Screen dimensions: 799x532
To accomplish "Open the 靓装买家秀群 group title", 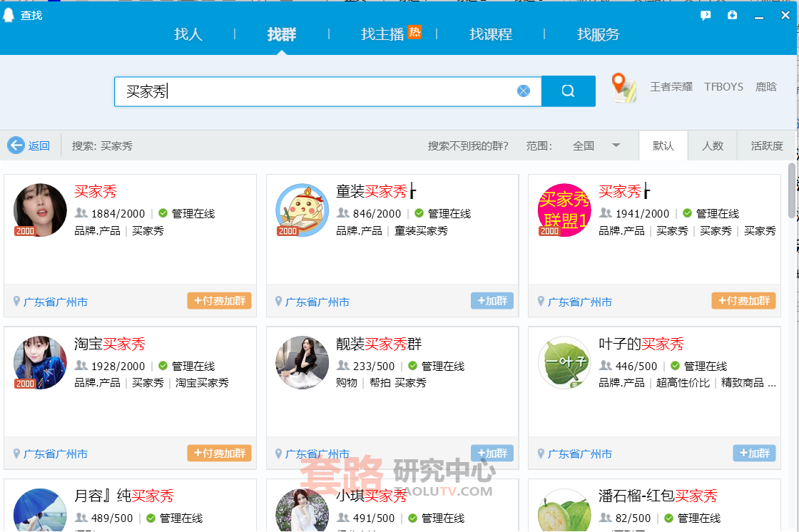I will click(379, 344).
